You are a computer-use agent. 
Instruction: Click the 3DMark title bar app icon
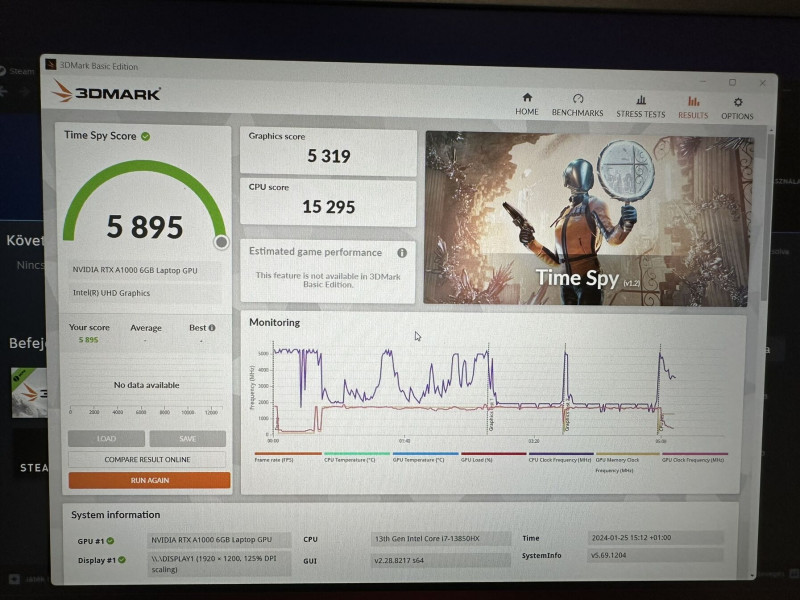[x=51, y=64]
